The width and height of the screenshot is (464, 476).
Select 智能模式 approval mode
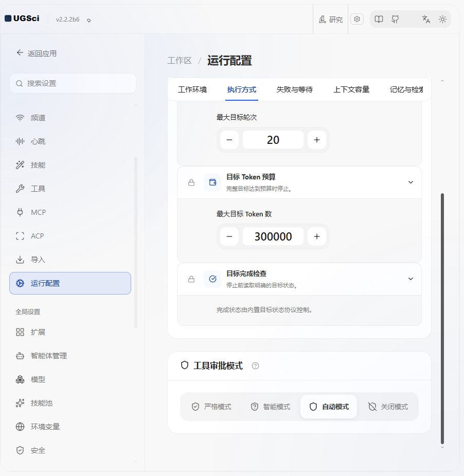coord(271,407)
